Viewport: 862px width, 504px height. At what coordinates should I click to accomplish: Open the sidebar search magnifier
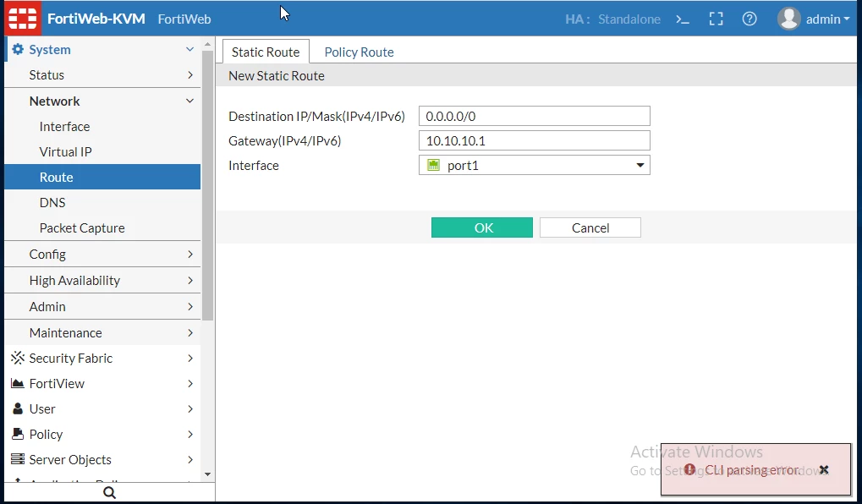pyautogui.click(x=109, y=492)
